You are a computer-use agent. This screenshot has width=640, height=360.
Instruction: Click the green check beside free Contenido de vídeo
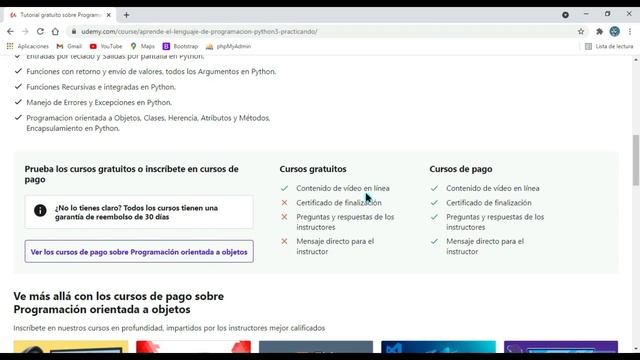tap(284, 188)
